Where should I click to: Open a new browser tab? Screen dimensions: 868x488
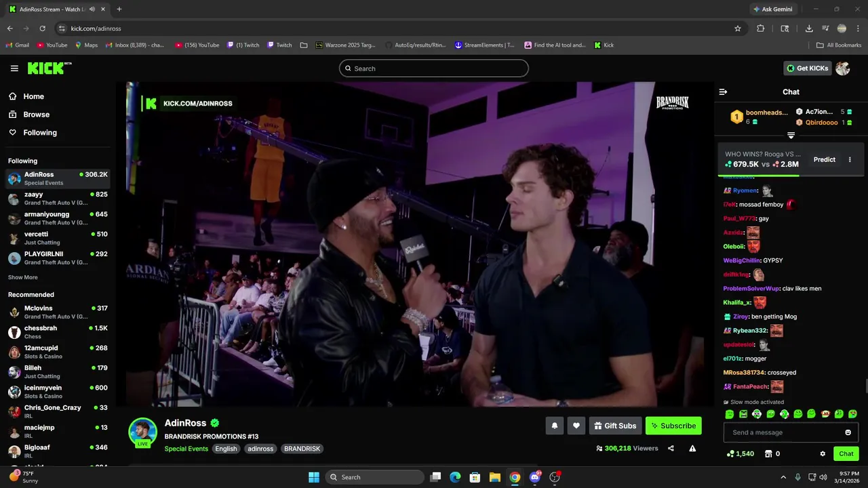click(x=119, y=9)
